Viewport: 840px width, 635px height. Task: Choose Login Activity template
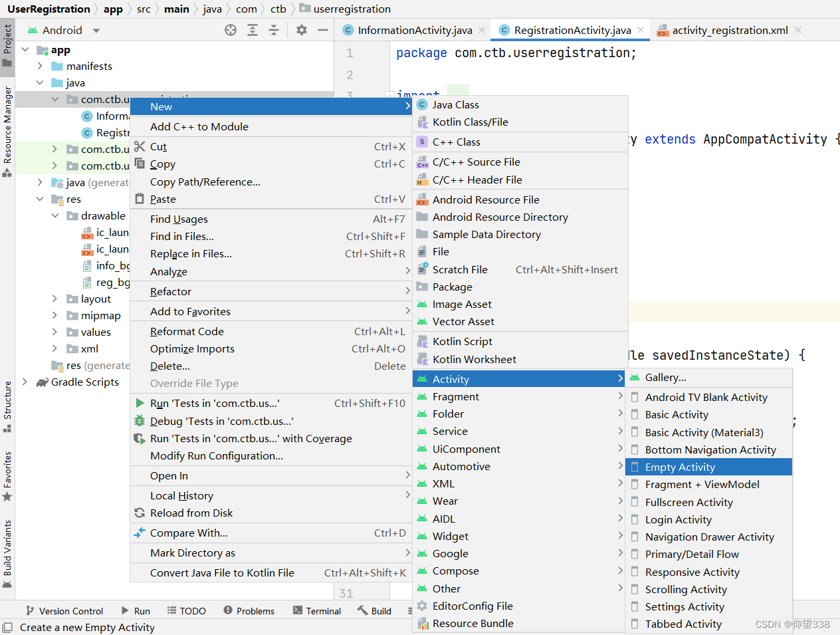pos(709,519)
